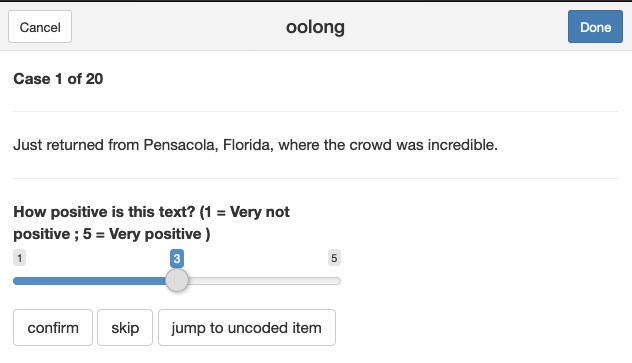Click the blue value badge showing 3
Image resolution: width=632 pixels, height=363 pixels.
point(177,258)
